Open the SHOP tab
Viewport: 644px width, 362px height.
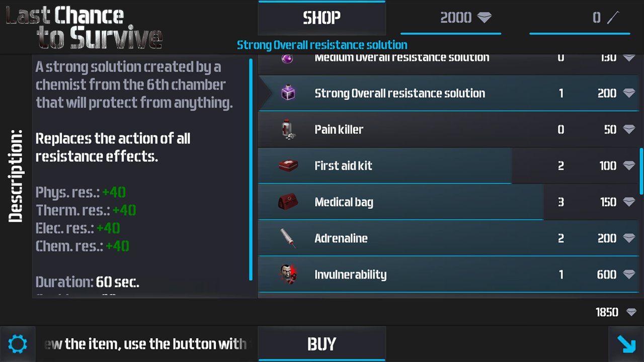(322, 18)
